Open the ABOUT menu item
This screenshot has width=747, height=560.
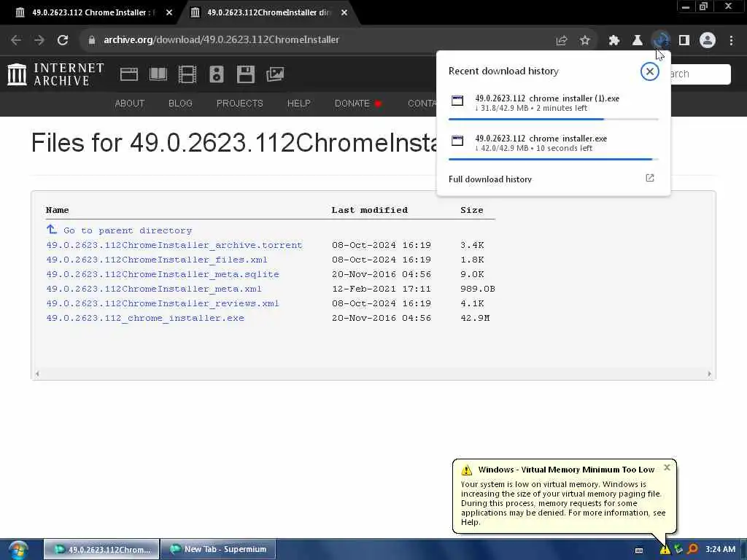pyautogui.click(x=130, y=104)
